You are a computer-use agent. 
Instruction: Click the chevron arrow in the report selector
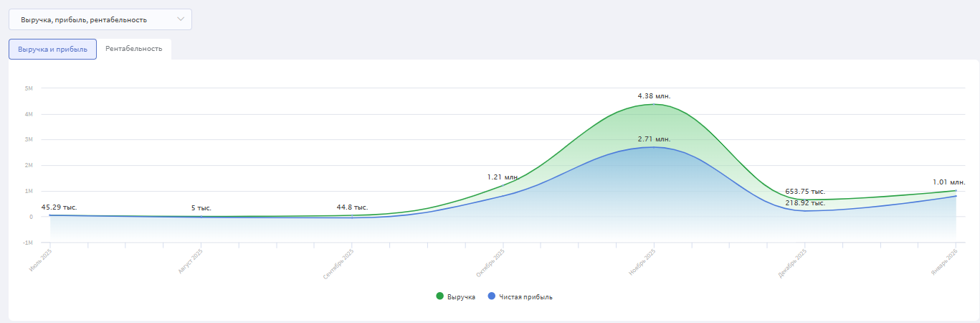point(181,19)
